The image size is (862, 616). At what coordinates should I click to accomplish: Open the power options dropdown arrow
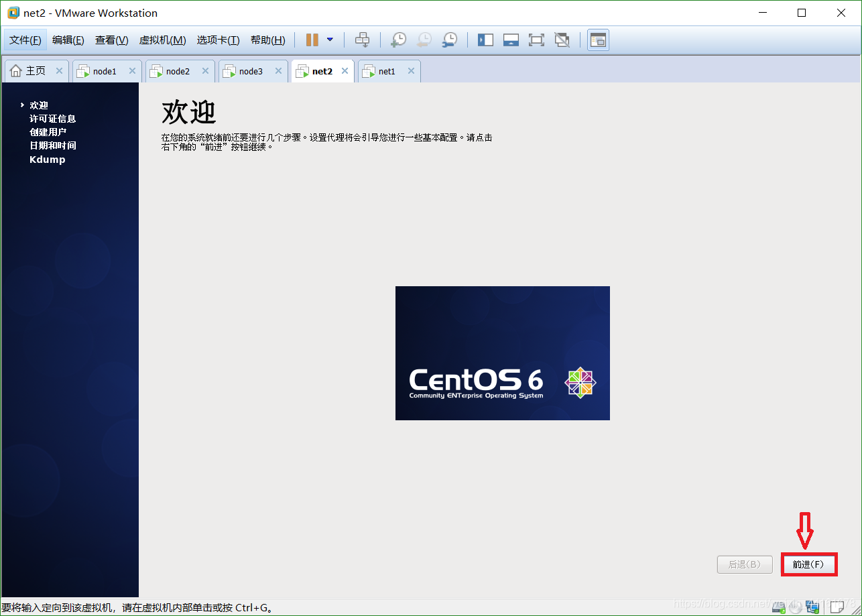pos(330,40)
